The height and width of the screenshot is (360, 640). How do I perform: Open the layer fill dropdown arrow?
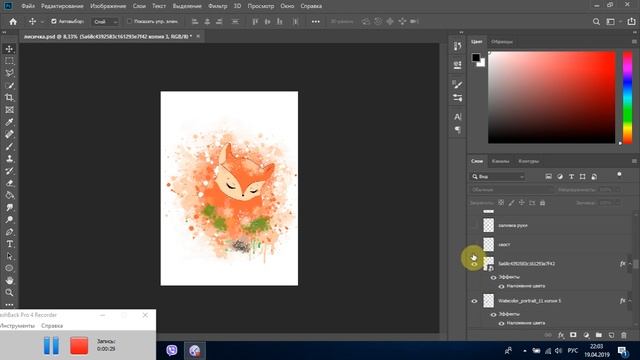pos(618,203)
